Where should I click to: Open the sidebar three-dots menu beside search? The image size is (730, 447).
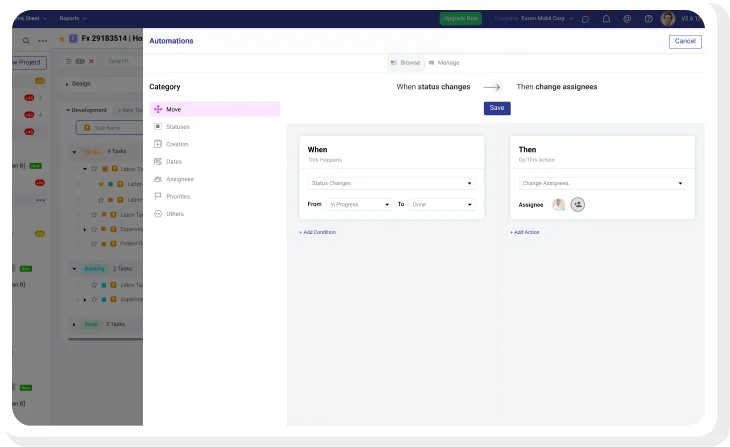click(42, 41)
